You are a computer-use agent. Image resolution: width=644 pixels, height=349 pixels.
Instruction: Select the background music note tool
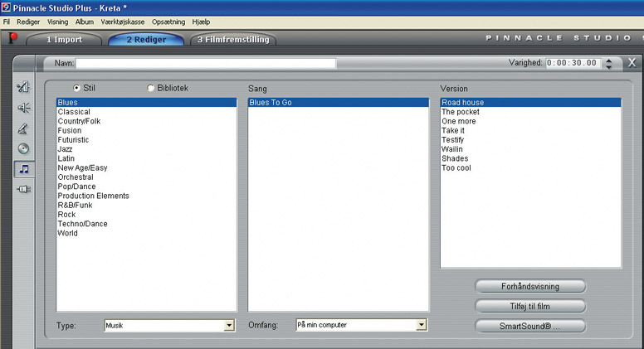(x=23, y=169)
